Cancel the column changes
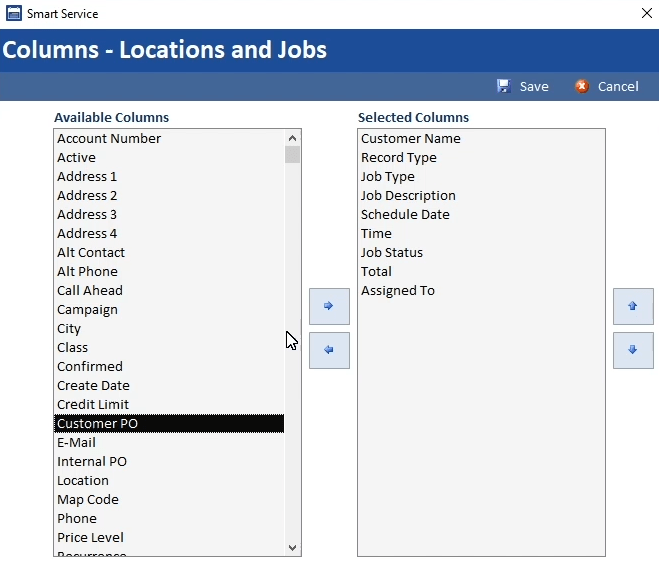This screenshot has height=586, width=659. click(606, 86)
